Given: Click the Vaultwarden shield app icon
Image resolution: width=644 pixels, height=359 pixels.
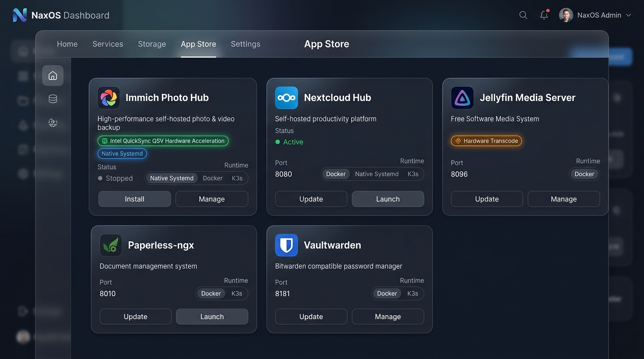Looking at the screenshot, I should (x=286, y=245).
